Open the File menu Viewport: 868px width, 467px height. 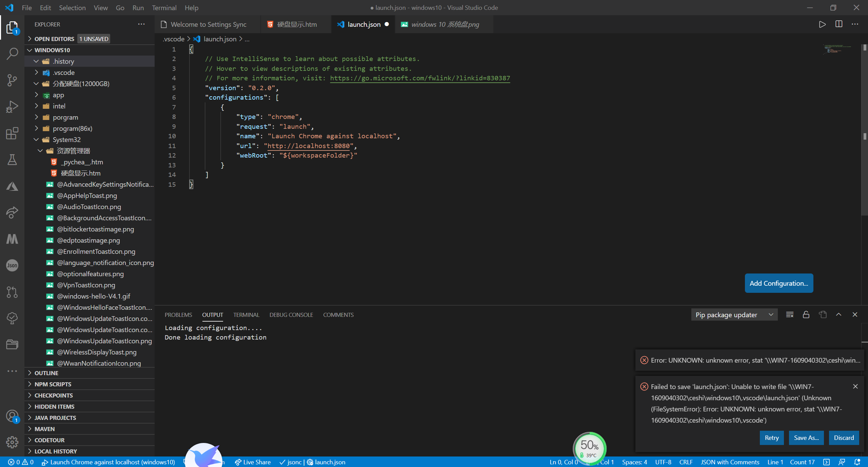(27, 7)
